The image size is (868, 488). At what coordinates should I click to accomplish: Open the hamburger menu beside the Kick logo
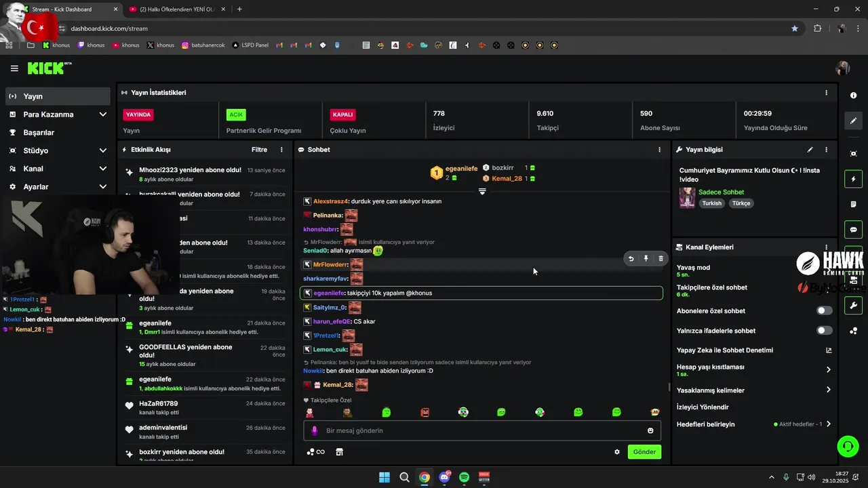tap(14, 68)
